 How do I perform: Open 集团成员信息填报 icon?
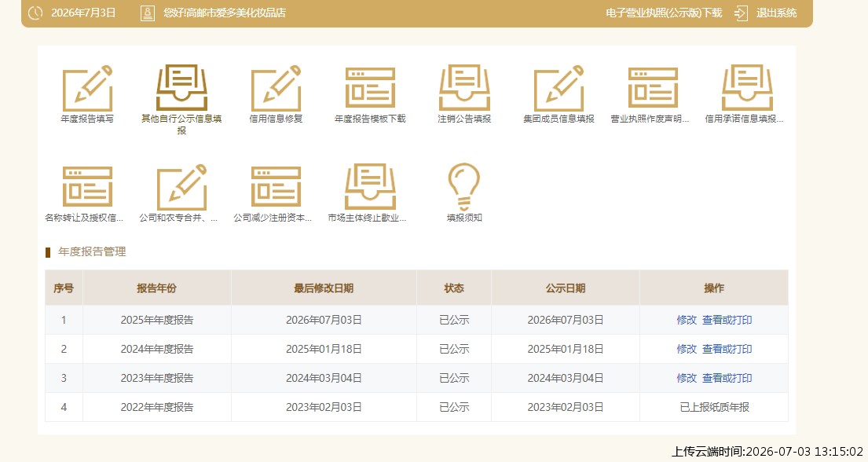[x=559, y=88]
